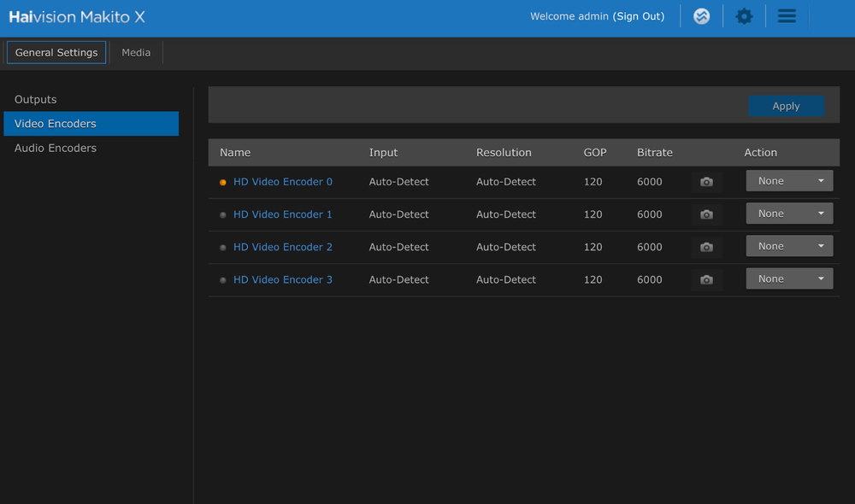Take snapshot of HD Video Encoder 3
The height and width of the screenshot is (504, 855).
point(706,279)
